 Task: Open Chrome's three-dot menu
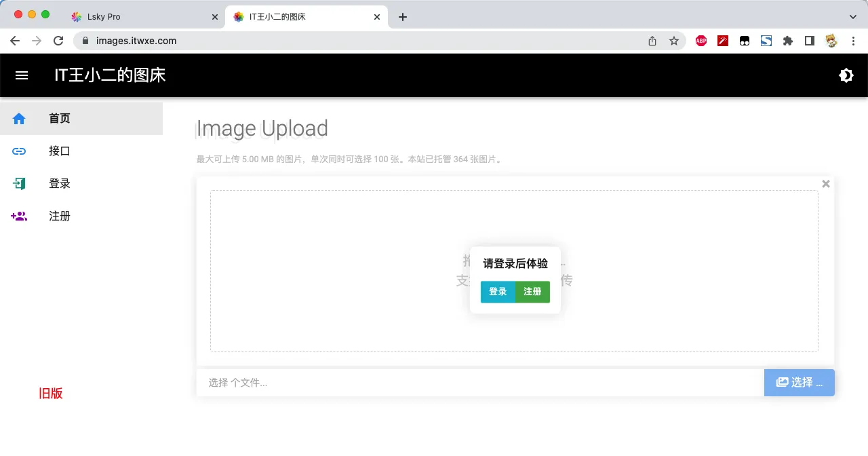[x=853, y=41]
